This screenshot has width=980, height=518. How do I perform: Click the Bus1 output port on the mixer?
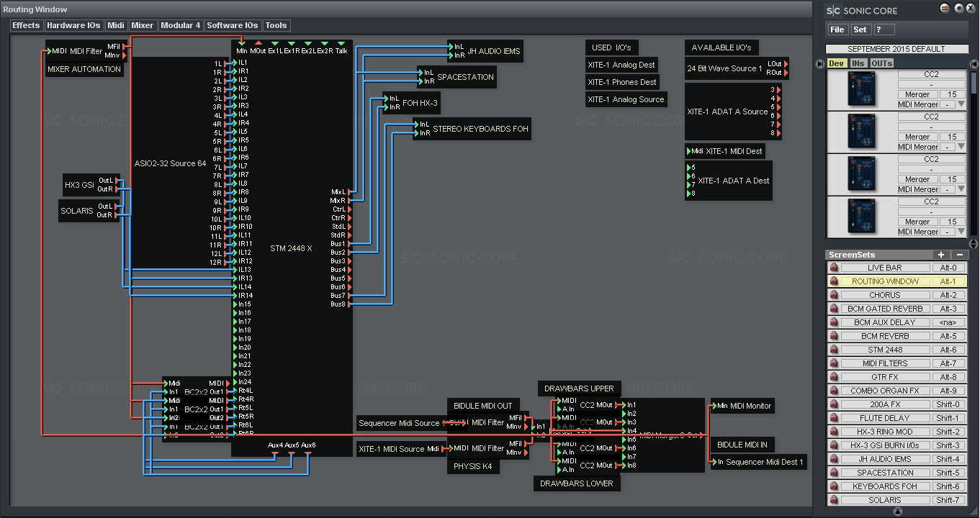350,244
